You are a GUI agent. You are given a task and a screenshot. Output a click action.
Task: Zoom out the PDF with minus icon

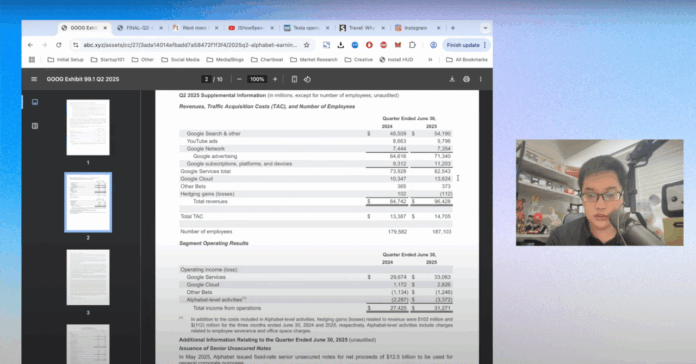click(x=239, y=79)
